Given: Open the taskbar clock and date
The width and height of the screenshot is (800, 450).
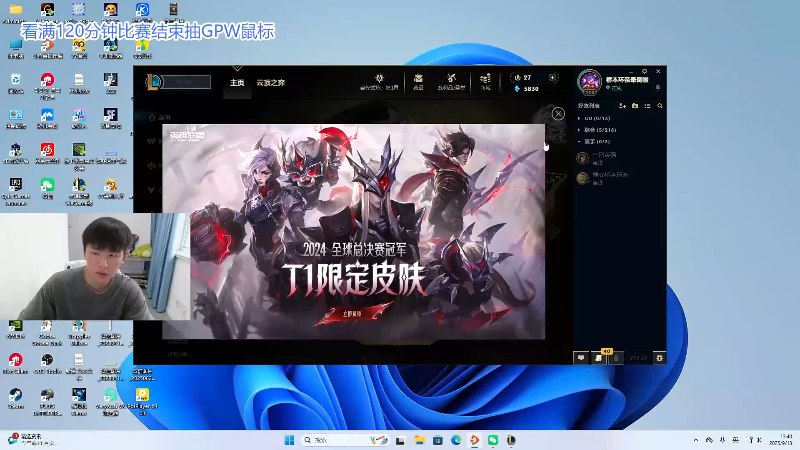Looking at the screenshot, I should coord(781,440).
